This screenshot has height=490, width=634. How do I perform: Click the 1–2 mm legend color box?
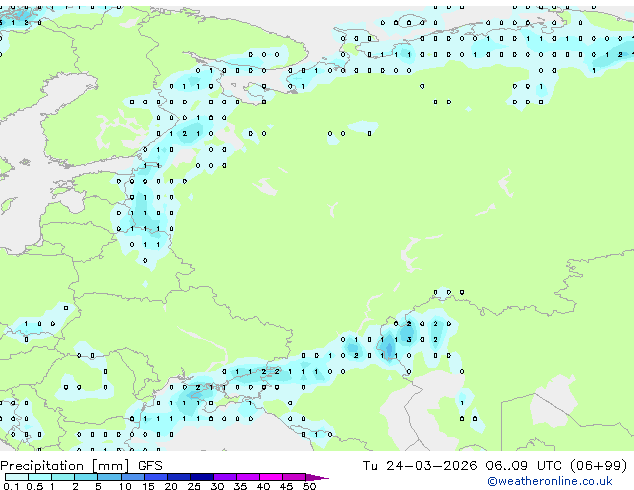(63, 477)
